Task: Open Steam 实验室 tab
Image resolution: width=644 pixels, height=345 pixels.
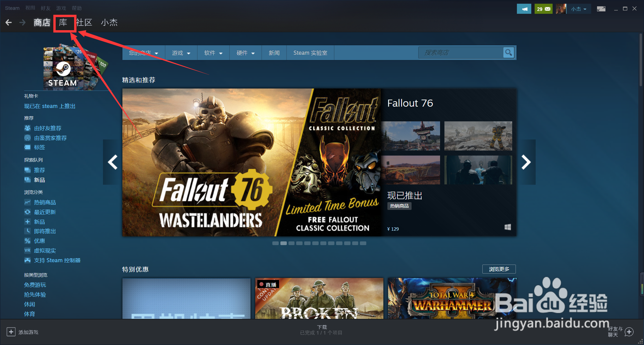Action: 310,53
